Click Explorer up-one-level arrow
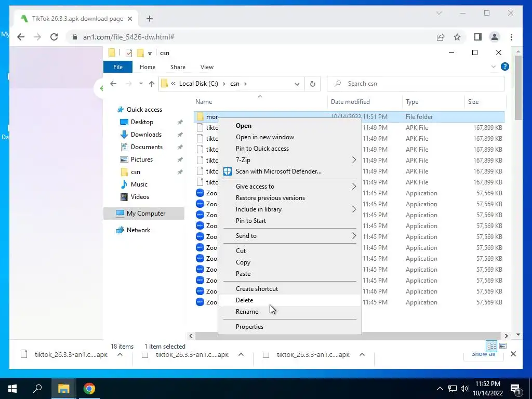The image size is (532, 399). click(152, 84)
